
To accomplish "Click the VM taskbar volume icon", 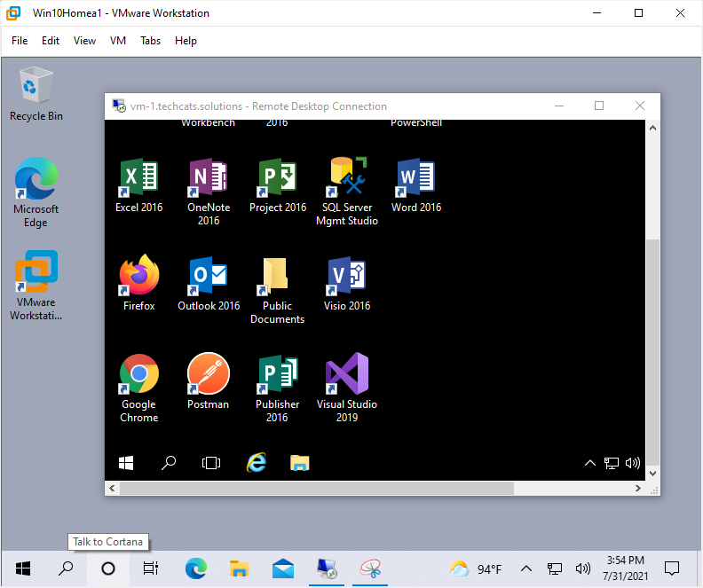I will click(583, 569).
